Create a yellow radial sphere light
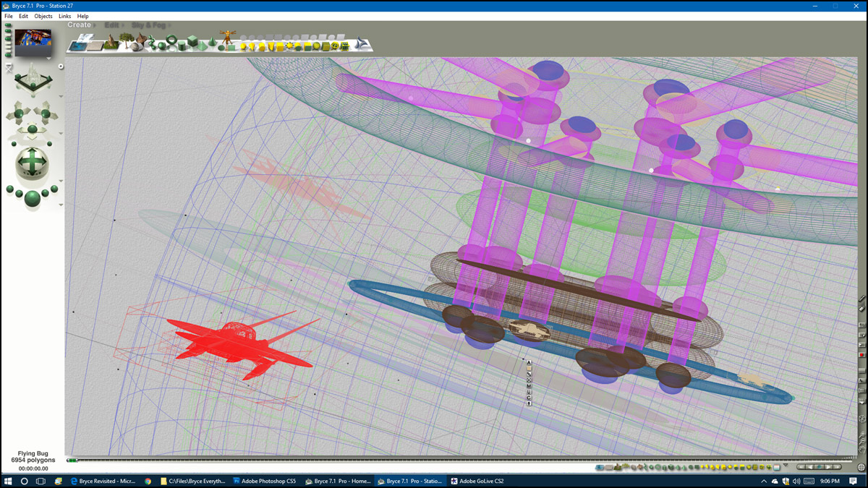This screenshot has width=868, height=488. tap(244, 46)
